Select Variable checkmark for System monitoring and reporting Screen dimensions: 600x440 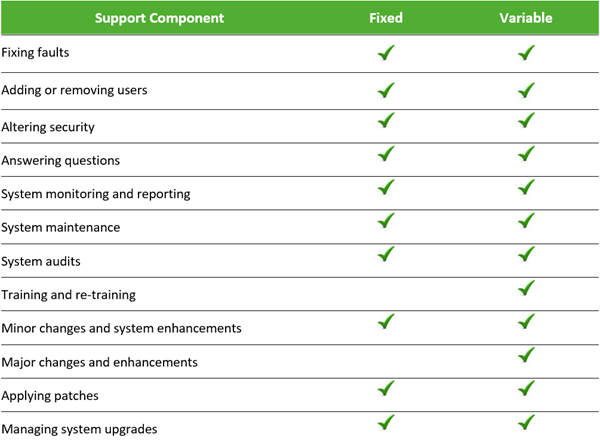(x=527, y=188)
